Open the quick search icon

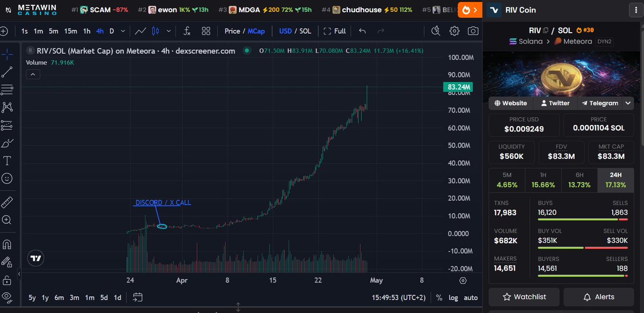436,31
